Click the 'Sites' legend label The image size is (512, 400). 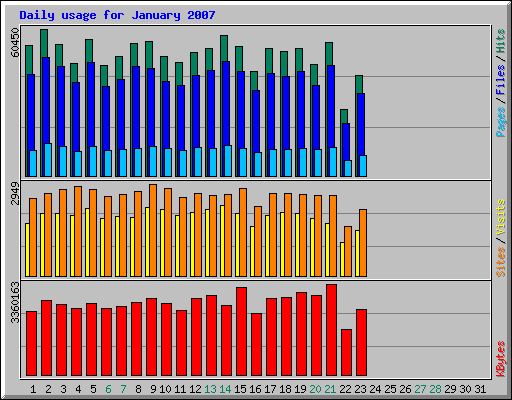[501, 262]
